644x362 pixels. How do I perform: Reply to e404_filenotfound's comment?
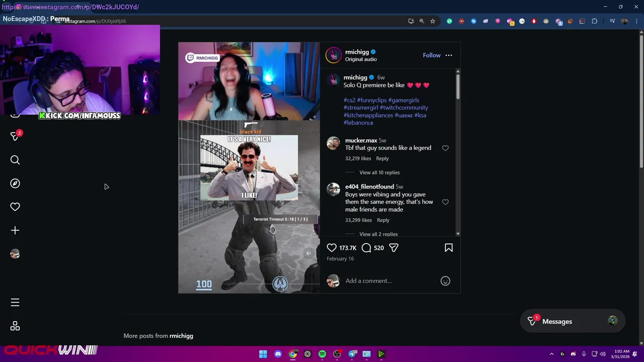coord(383,220)
